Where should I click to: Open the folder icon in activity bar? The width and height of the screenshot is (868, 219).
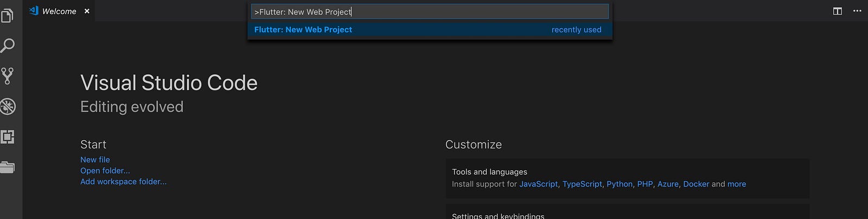8,167
